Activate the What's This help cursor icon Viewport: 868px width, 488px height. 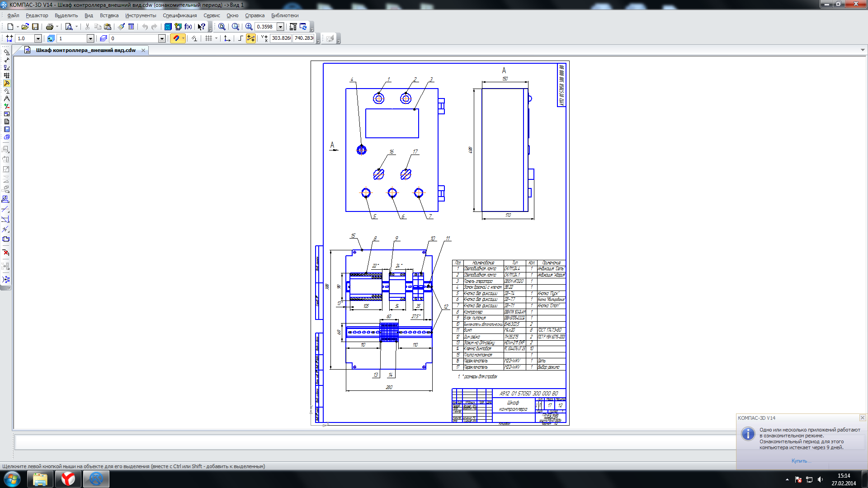coord(202,27)
